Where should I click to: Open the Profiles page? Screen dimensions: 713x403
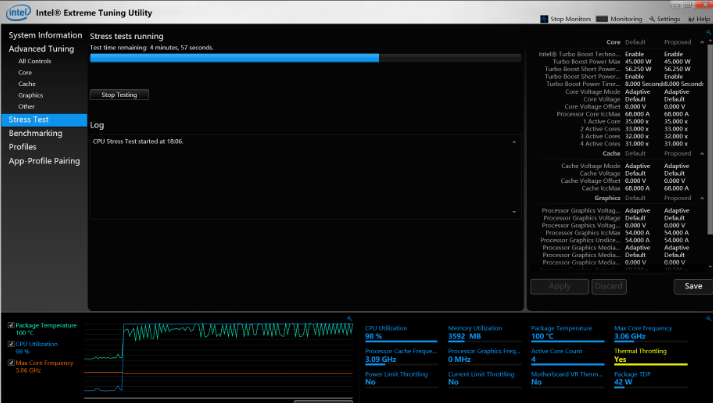22,147
